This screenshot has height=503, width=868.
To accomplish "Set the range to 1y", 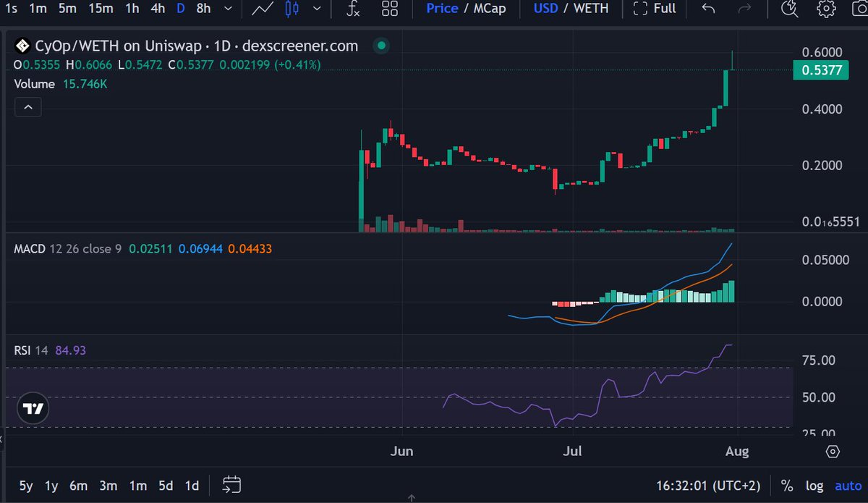I will pyautogui.click(x=51, y=486).
